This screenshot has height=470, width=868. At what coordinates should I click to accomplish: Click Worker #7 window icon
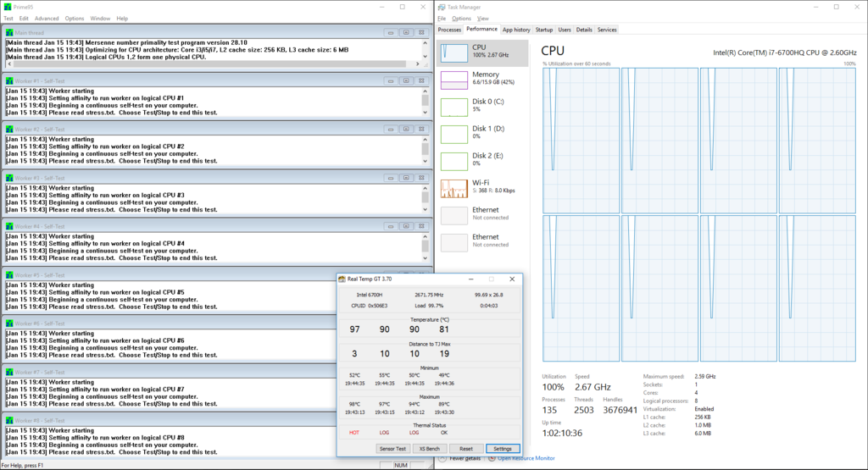click(x=9, y=372)
